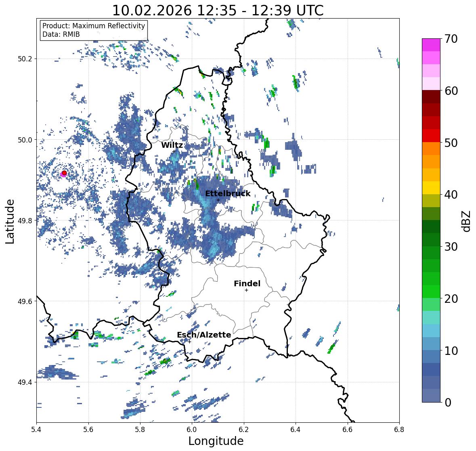Click the Esch/Alzette station label

point(204,335)
